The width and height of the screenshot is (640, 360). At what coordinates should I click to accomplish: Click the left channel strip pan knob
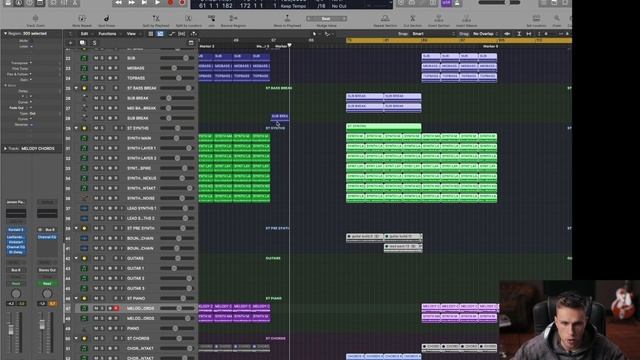[16, 293]
